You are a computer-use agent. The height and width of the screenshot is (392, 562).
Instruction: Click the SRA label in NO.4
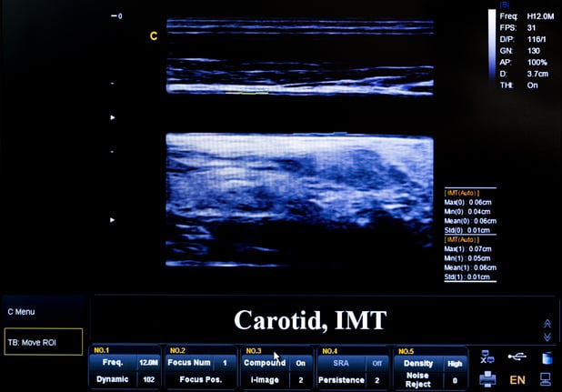[341, 363]
